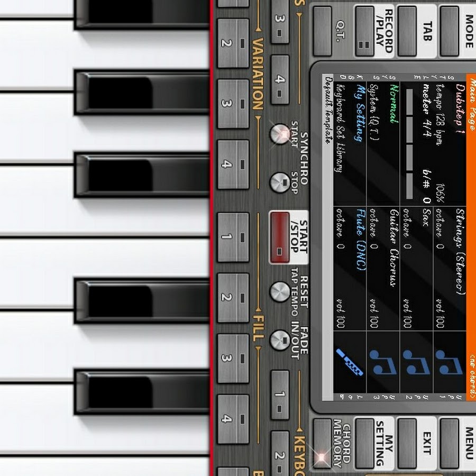Hit the red Start/Stop button
Image resolution: width=476 pixels, height=476 pixels.
280,237
